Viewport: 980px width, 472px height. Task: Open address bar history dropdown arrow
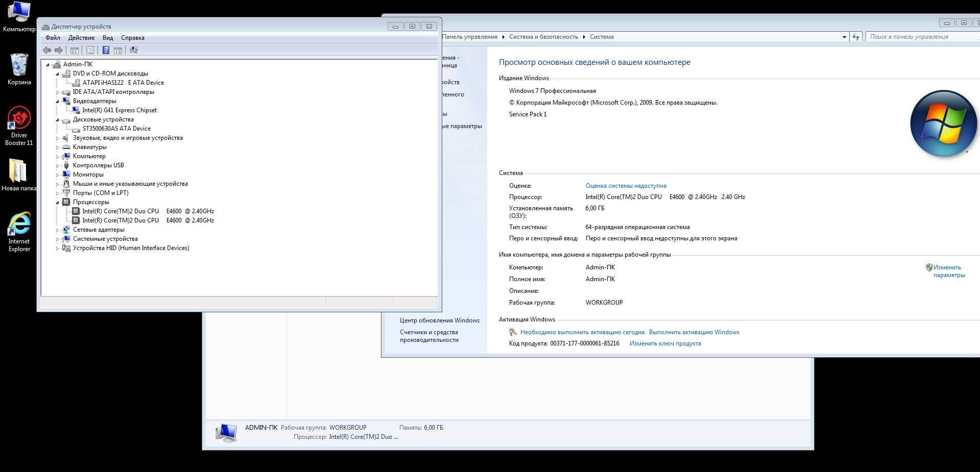click(x=844, y=37)
